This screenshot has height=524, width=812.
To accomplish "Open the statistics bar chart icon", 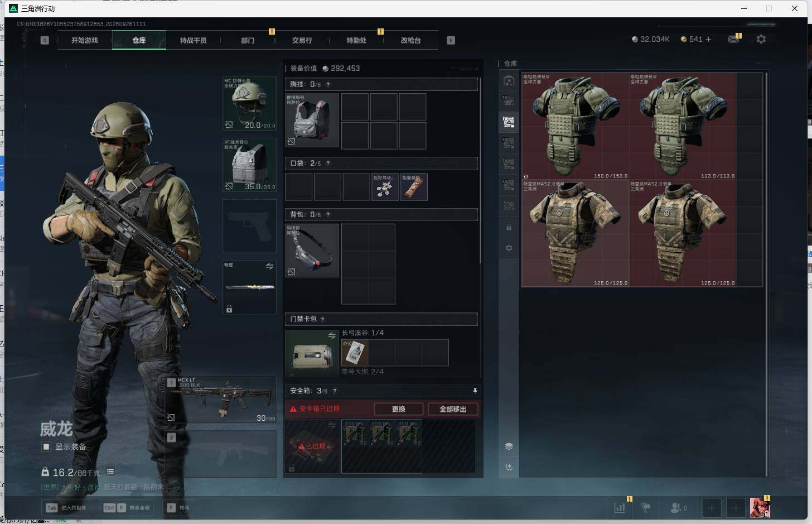I will point(620,507).
